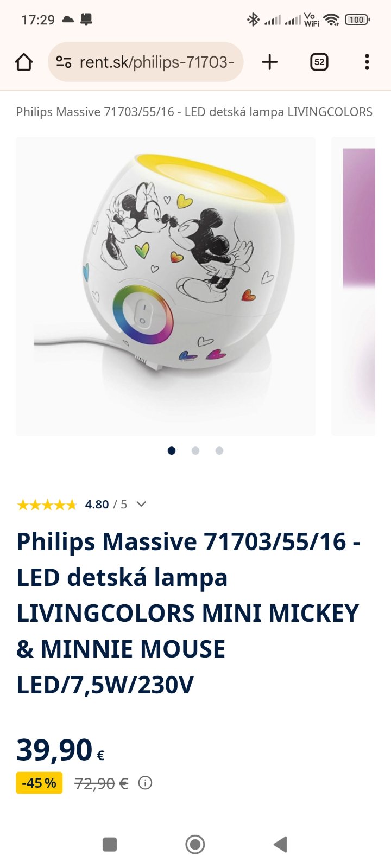Tap Android back navigation triangle
This screenshot has height=868, width=391.
point(280,844)
